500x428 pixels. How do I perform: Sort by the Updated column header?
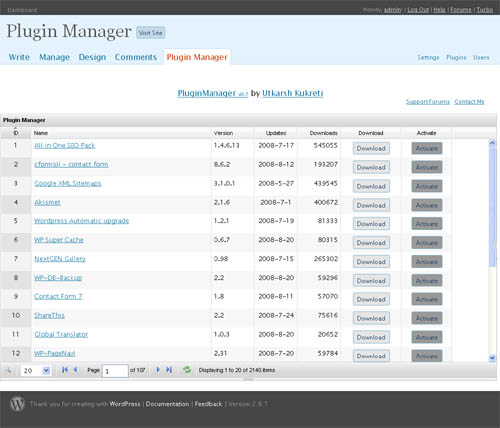tap(276, 133)
